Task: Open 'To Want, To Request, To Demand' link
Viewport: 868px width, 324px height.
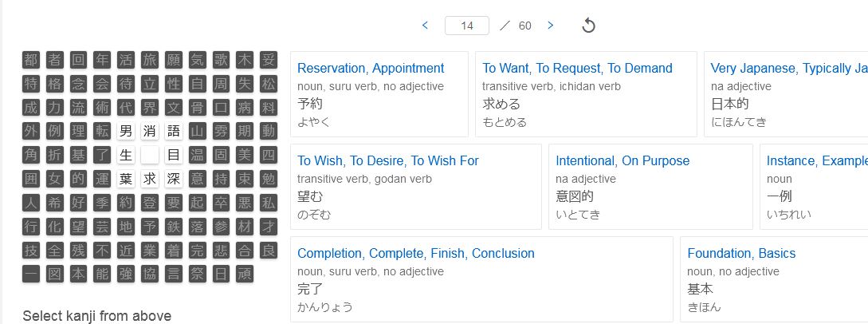Action: pyautogui.click(x=577, y=68)
